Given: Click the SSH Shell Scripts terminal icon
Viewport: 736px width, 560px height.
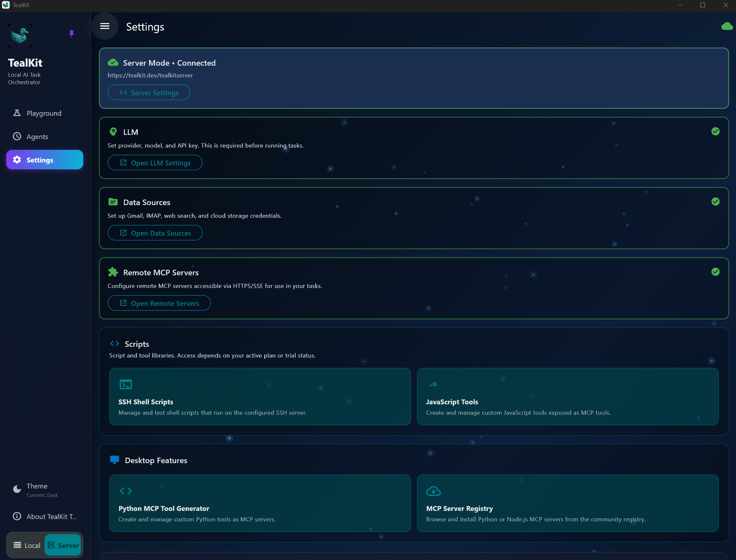Looking at the screenshot, I should click(x=126, y=384).
